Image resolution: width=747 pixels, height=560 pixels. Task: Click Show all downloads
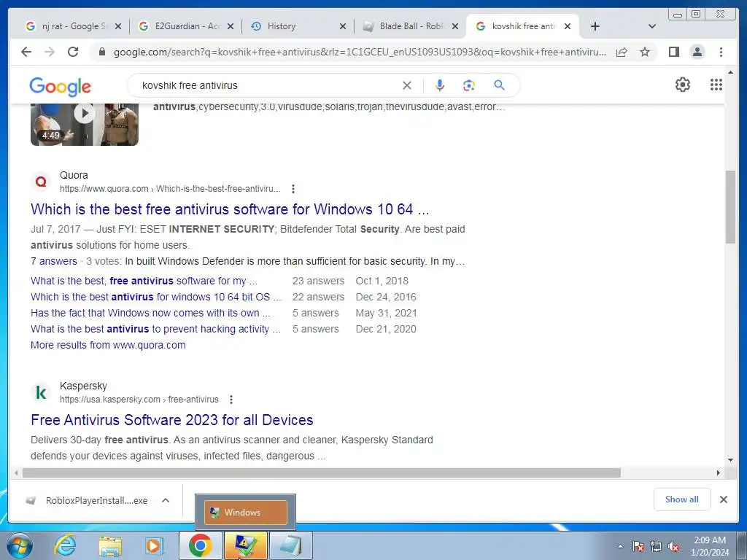pos(682,499)
